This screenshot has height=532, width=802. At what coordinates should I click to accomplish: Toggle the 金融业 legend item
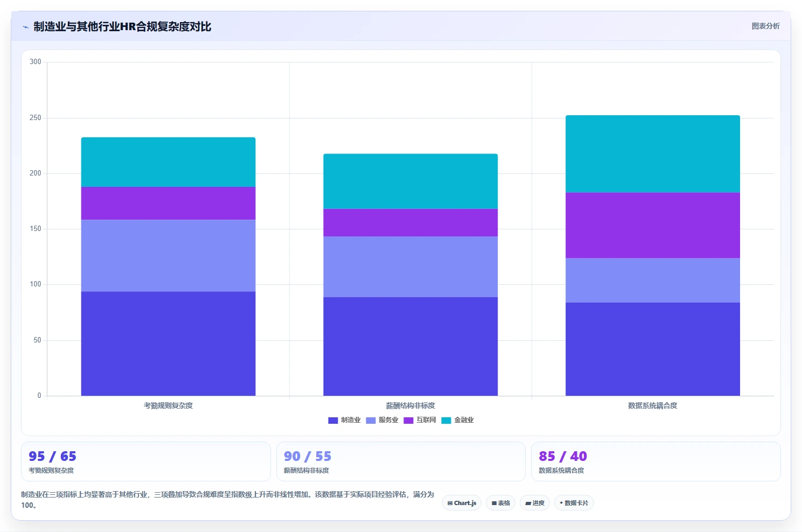click(x=457, y=420)
